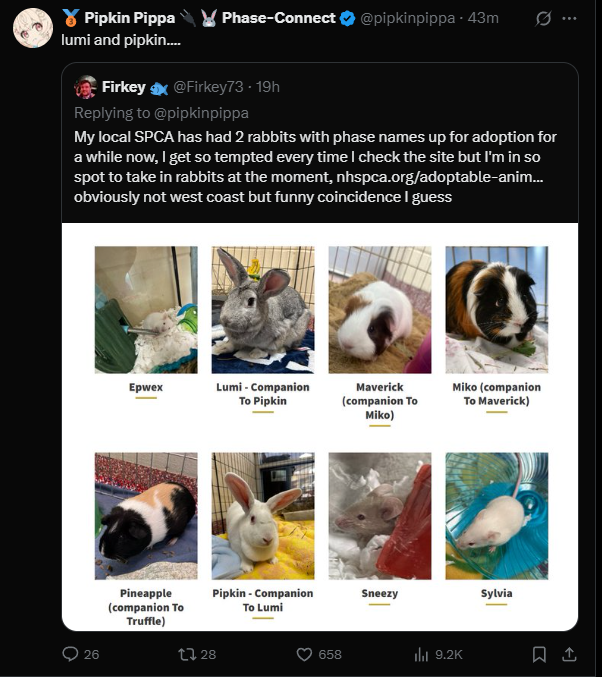Bookmark this post
This screenshot has width=602, height=677.
pos(539,654)
